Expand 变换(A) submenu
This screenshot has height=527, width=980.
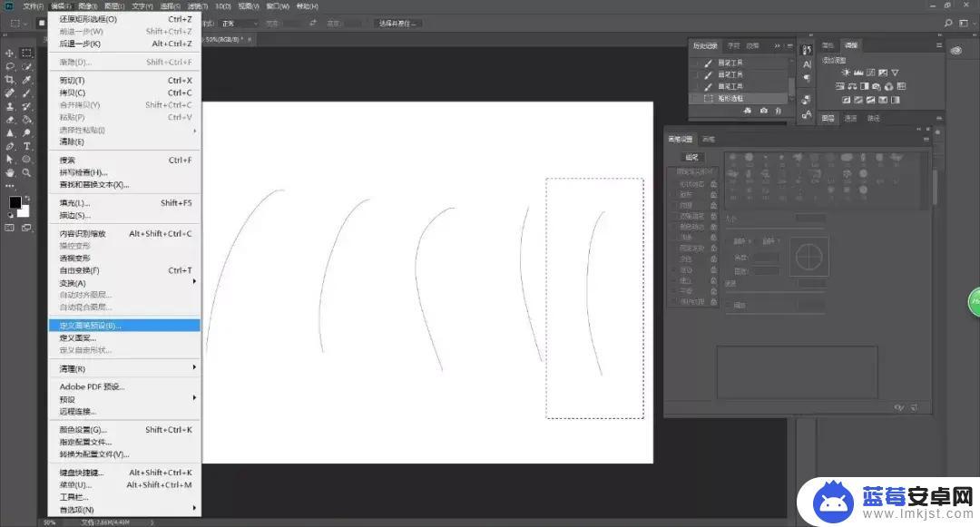[124, 283]
